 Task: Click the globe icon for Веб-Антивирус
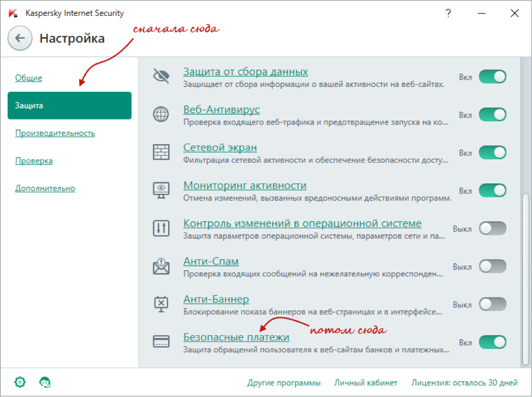(161, 114)
